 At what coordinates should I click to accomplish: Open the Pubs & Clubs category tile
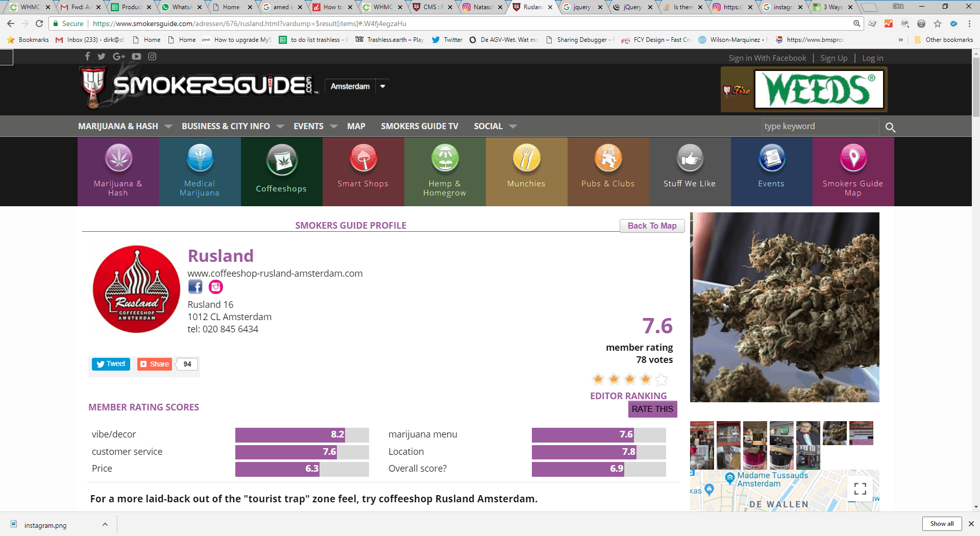click(x=608, y=172)
